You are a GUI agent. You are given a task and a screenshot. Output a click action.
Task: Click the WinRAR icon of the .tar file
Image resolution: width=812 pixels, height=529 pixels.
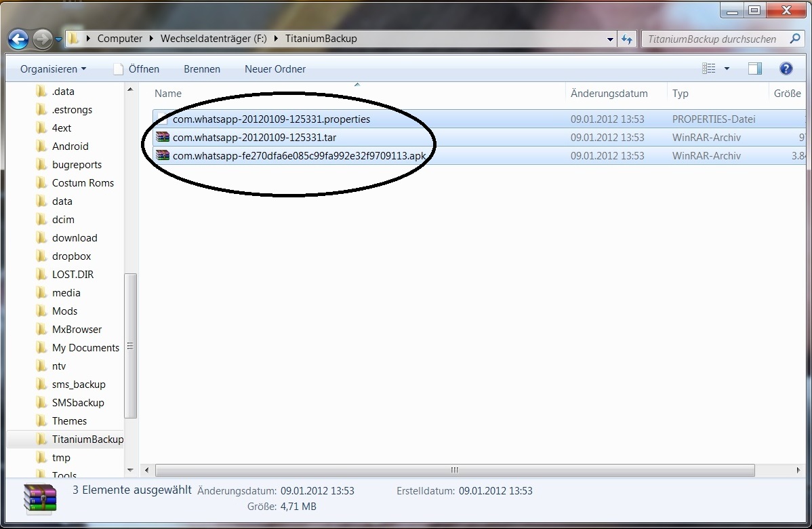163,137
